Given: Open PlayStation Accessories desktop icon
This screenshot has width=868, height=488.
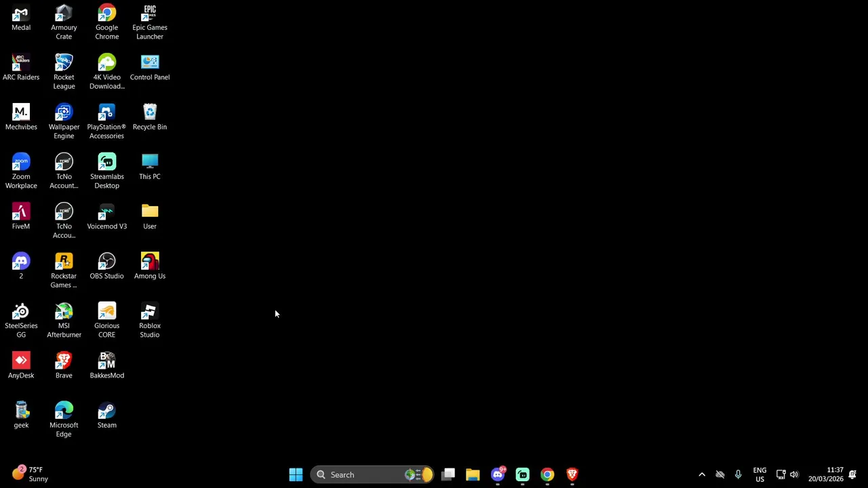Looking at the screenshot, I should click(106, 122).
